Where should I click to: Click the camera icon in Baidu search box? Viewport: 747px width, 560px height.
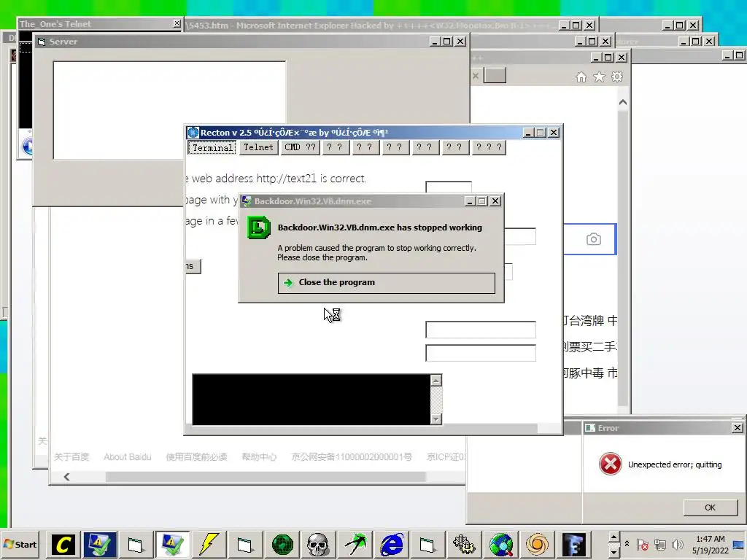tap(594, 239)
